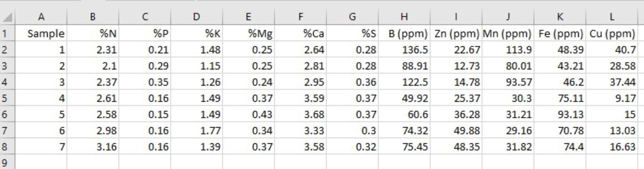The height and width of the screenshot is (169, 644).
Task: Select column H header
Action: coord(404,17)
